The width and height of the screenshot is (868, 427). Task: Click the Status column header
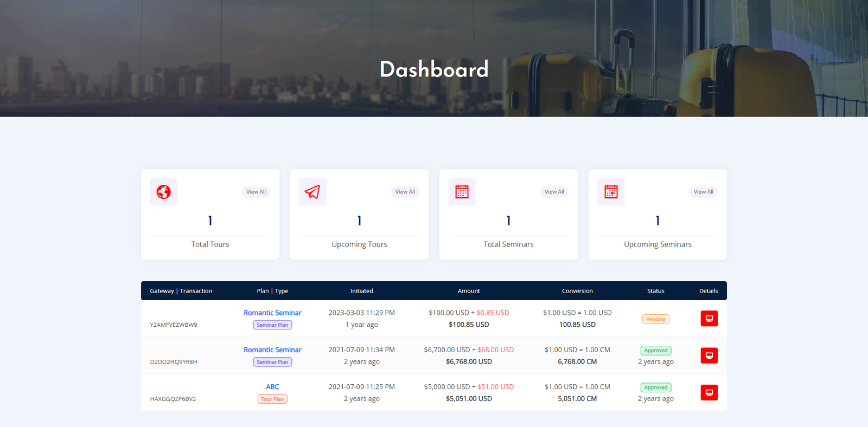point(655,291)
